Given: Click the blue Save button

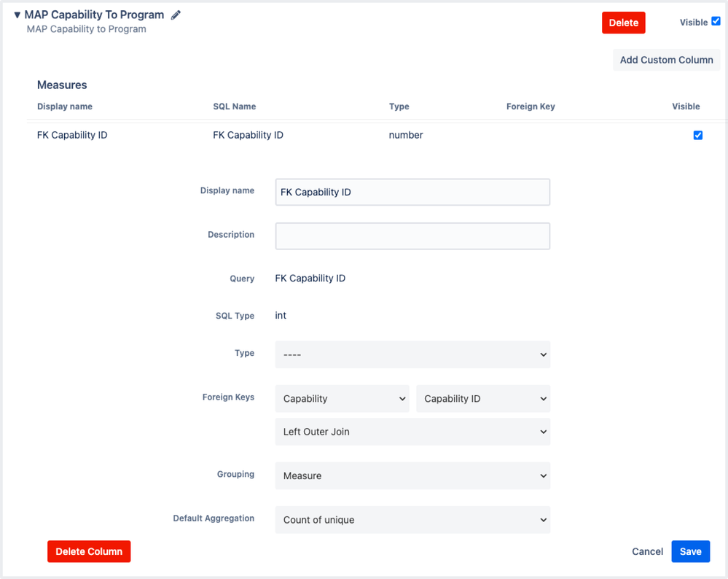Looking at the screenshot, I should pos(690,551).
